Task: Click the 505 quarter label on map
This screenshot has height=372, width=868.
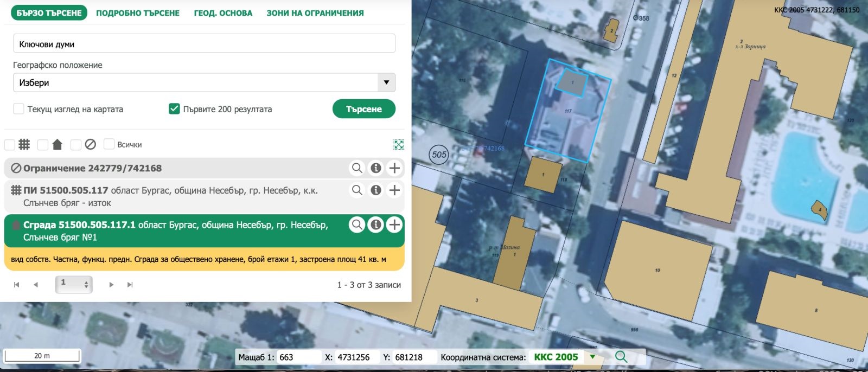Action: pyautogui.click(x=439, y=155)
